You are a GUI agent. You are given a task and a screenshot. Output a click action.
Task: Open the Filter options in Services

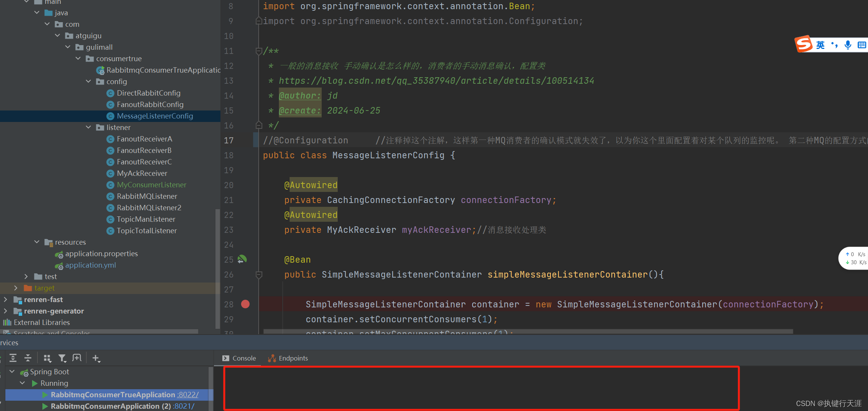point(62,358)
